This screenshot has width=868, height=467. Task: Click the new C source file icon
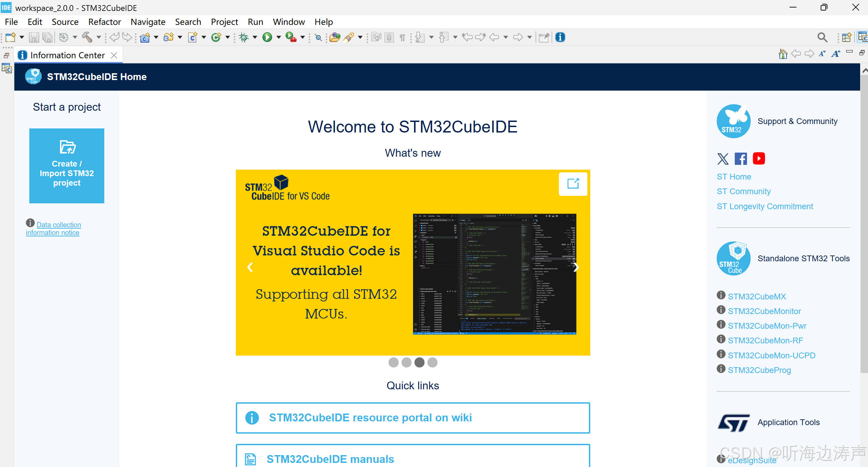[x=193, y=37]
